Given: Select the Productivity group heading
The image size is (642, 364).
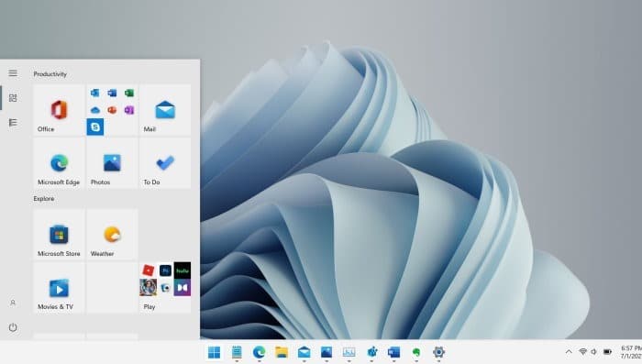Looking at the screenshot, I should (50, 74).
